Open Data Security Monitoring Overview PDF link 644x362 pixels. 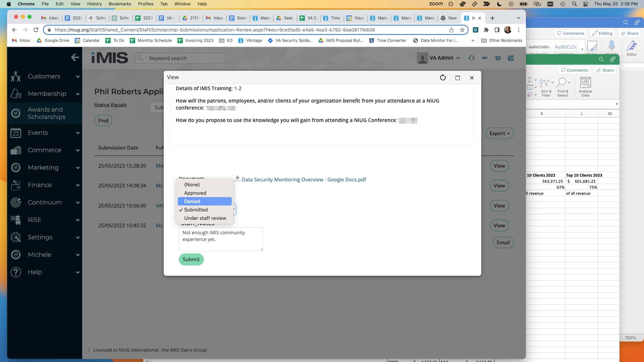(304, 180)
